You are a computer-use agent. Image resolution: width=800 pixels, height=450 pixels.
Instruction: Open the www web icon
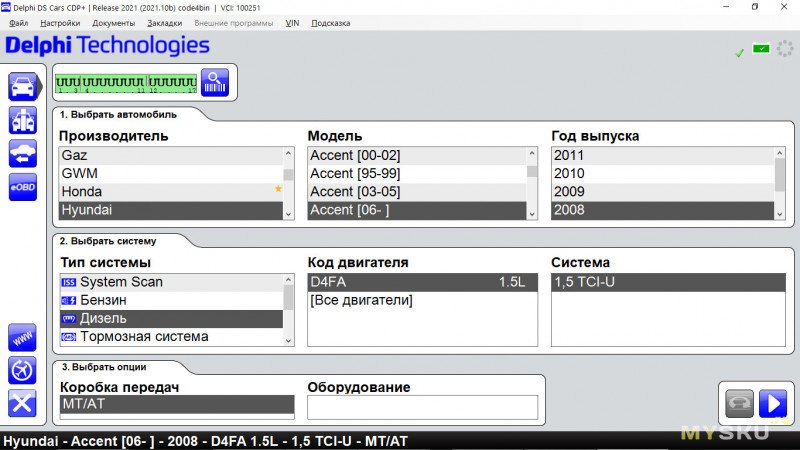(x=22, y=338)
